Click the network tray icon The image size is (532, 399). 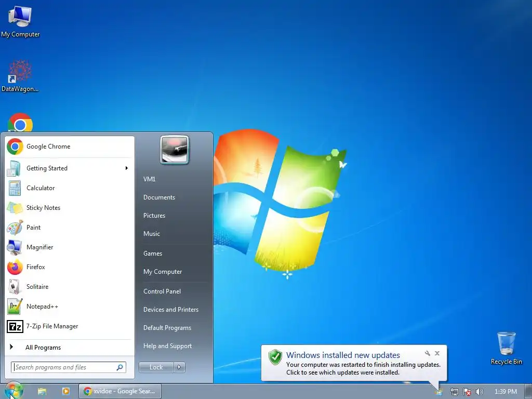454,392
